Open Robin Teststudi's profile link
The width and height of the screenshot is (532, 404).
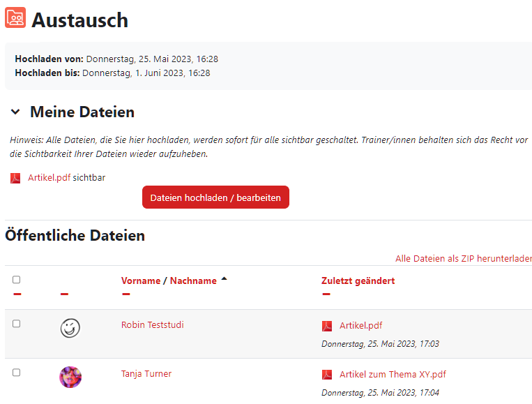pyautogui.click(x=152, y=325)
